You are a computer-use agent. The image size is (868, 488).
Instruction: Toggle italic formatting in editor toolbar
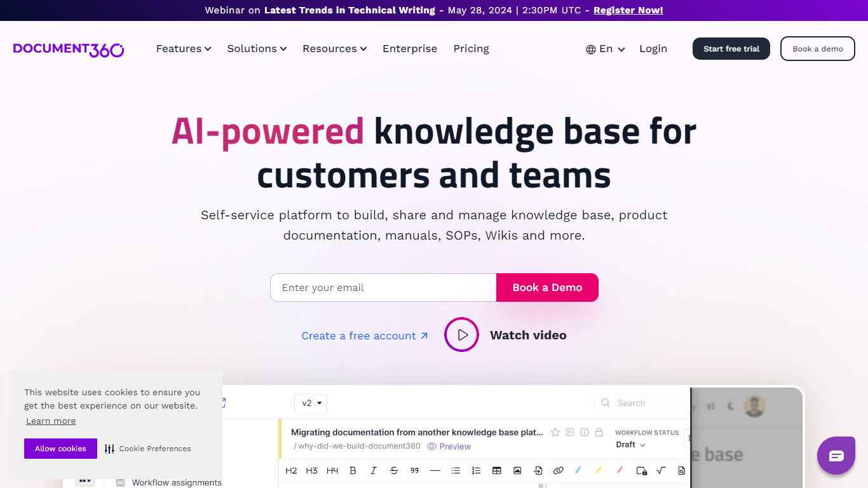click(x=373, y=471)
